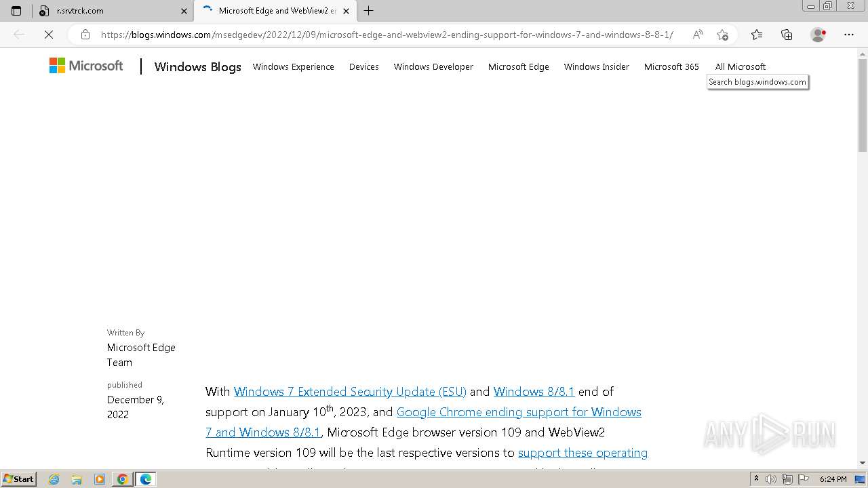Open the Favorites list
Image resolution: width=868 pixels, height=488 pixels.
(x=757, y=35)
